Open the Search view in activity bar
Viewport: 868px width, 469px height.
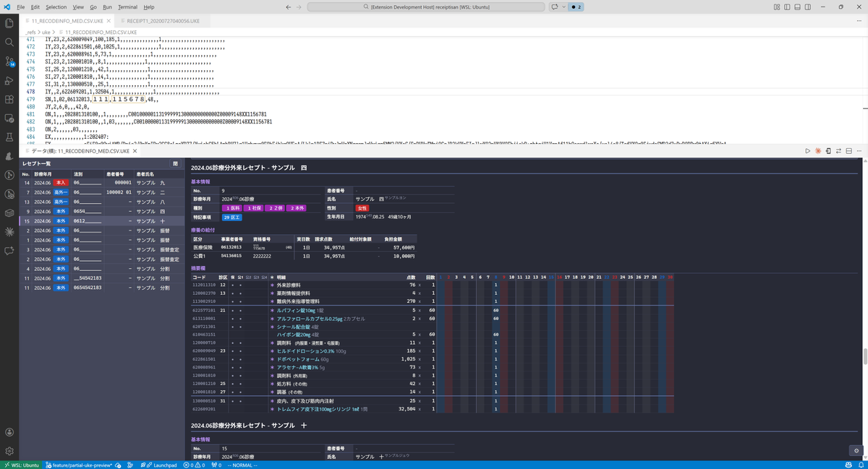pos(9,42)
